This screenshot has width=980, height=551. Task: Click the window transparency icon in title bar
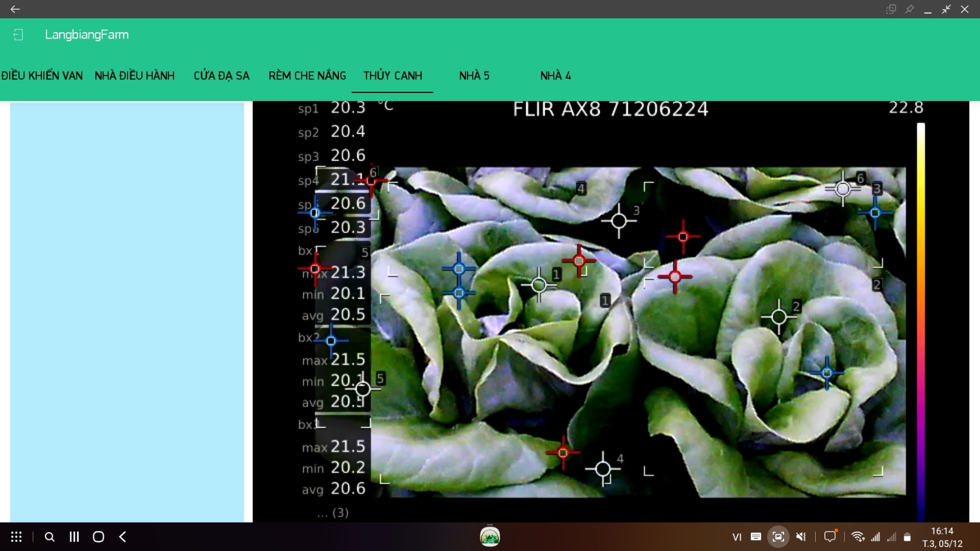coord(891,9)
